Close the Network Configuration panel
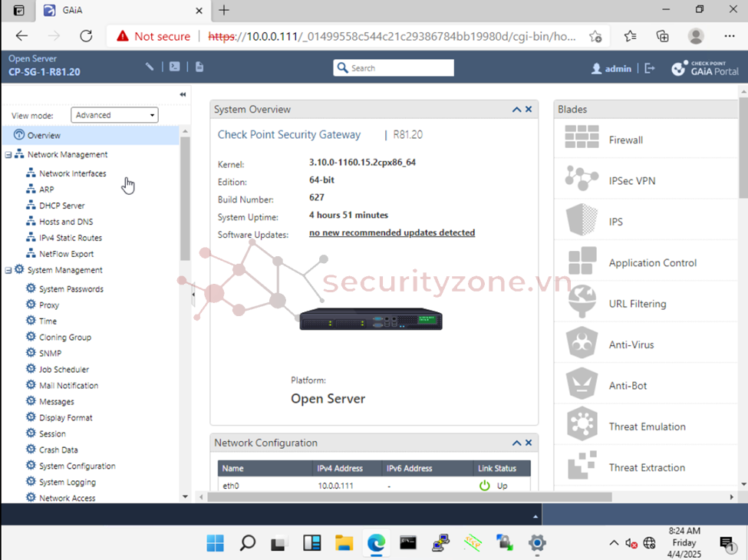Screen dimensions: 748x560 529,443
